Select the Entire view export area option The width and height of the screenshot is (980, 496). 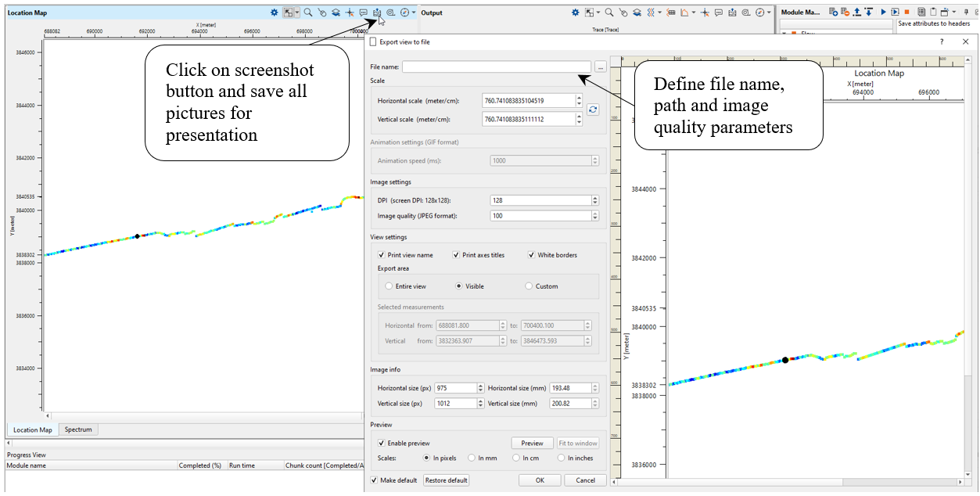click(389, 286)
